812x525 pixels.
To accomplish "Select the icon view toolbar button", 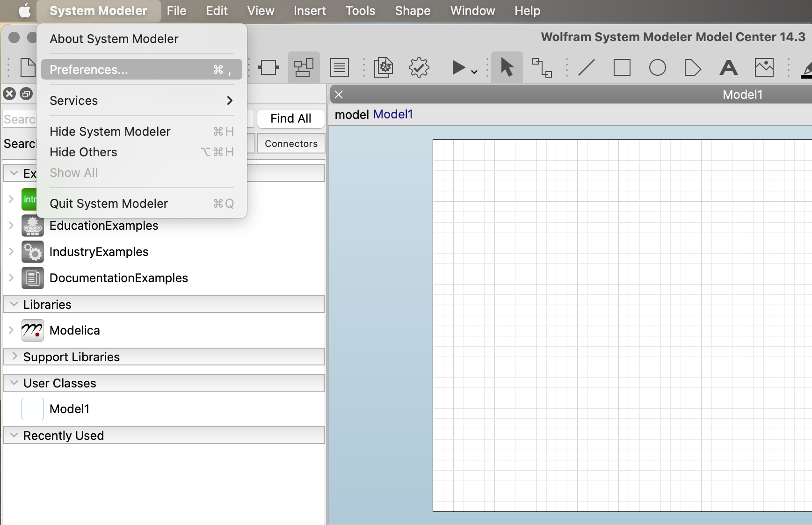I will click(x=268, y=68).
